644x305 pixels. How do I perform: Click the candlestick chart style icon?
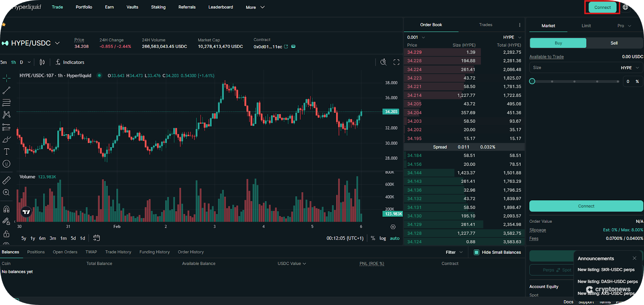[x=42, y=62]
